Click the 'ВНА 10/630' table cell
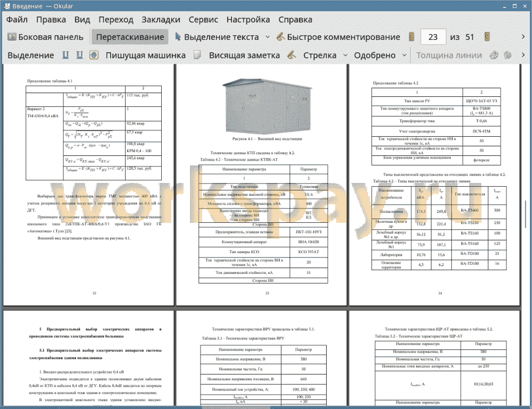The width and height of the screenshot is (532, 409). [x=308, y=242]
